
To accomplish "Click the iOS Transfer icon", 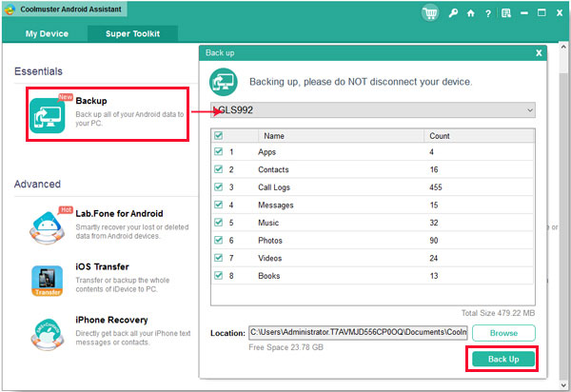I will tap(48, 281).
